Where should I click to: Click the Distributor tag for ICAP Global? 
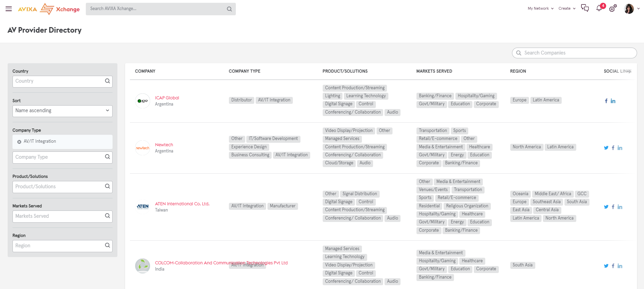241,100
